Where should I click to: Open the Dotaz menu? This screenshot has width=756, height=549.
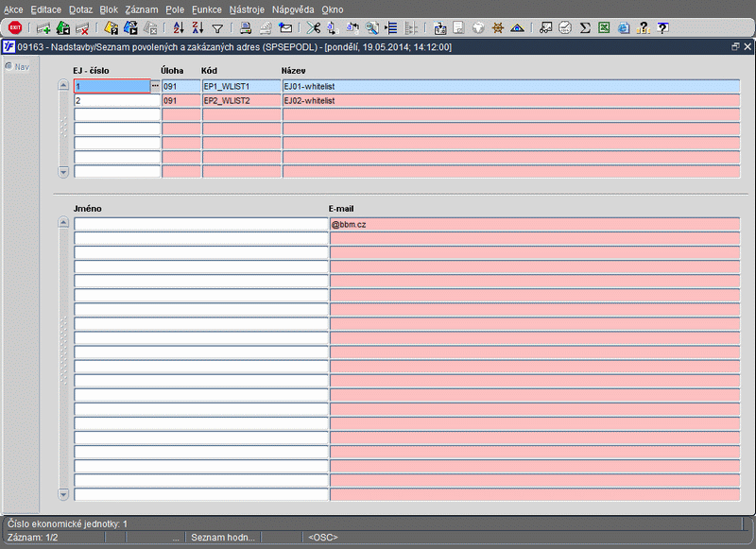pos(80,9)
